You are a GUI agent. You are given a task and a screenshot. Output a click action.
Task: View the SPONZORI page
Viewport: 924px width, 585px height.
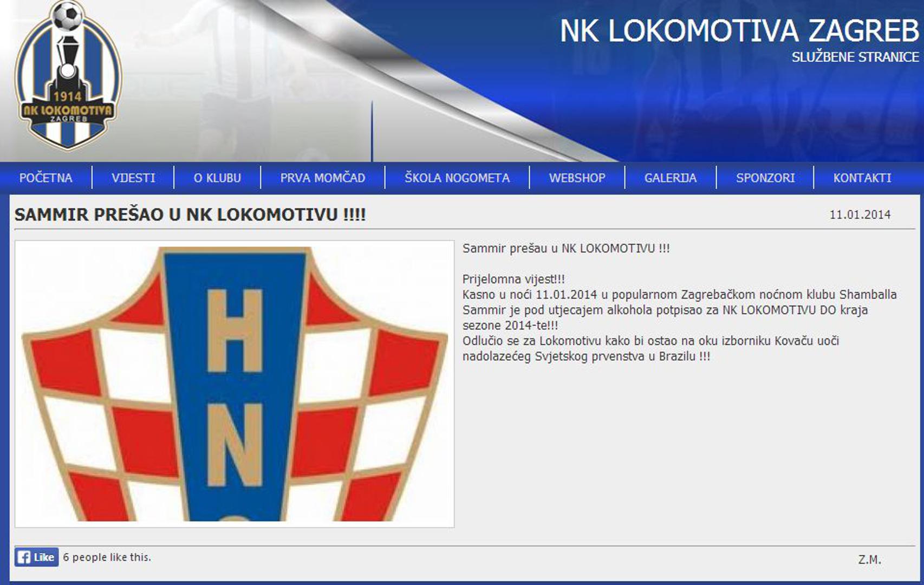(765, 178)
